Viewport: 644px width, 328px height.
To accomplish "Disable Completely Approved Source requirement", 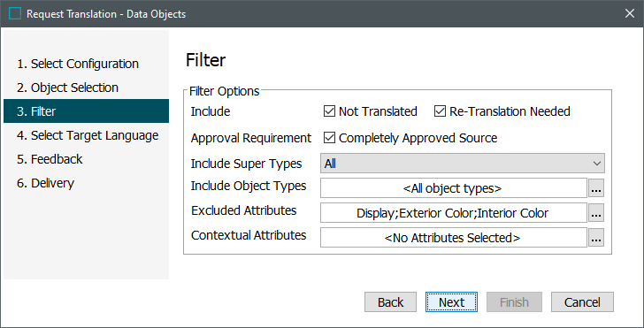I will tap(329, 138).
